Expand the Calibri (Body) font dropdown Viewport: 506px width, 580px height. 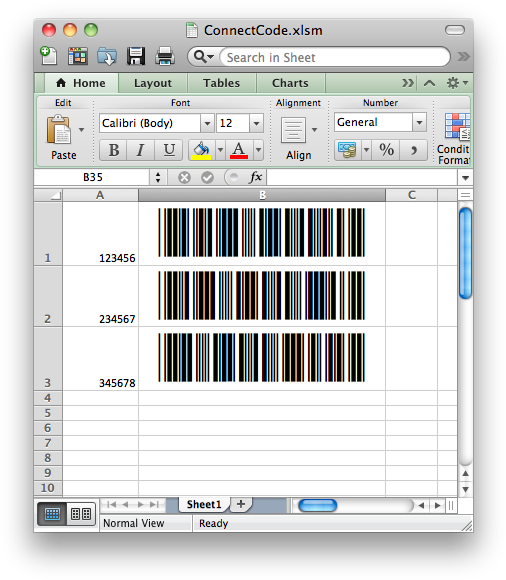tap(207, 123)
